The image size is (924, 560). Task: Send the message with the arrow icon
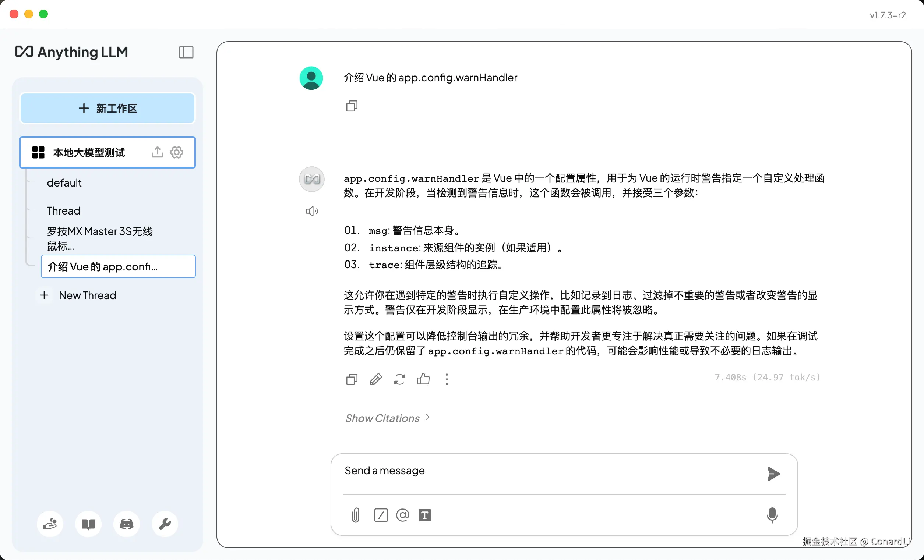point(773,474)
